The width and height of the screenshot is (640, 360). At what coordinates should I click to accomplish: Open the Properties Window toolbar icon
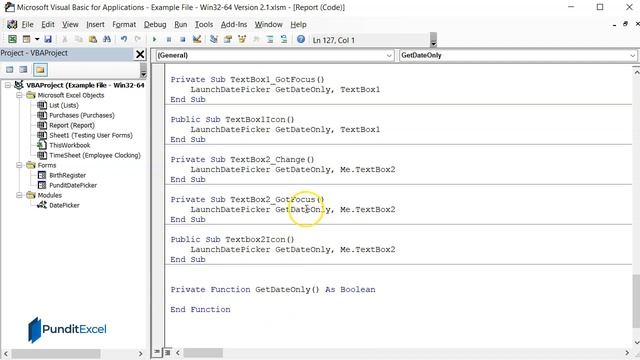click(228, 39)
